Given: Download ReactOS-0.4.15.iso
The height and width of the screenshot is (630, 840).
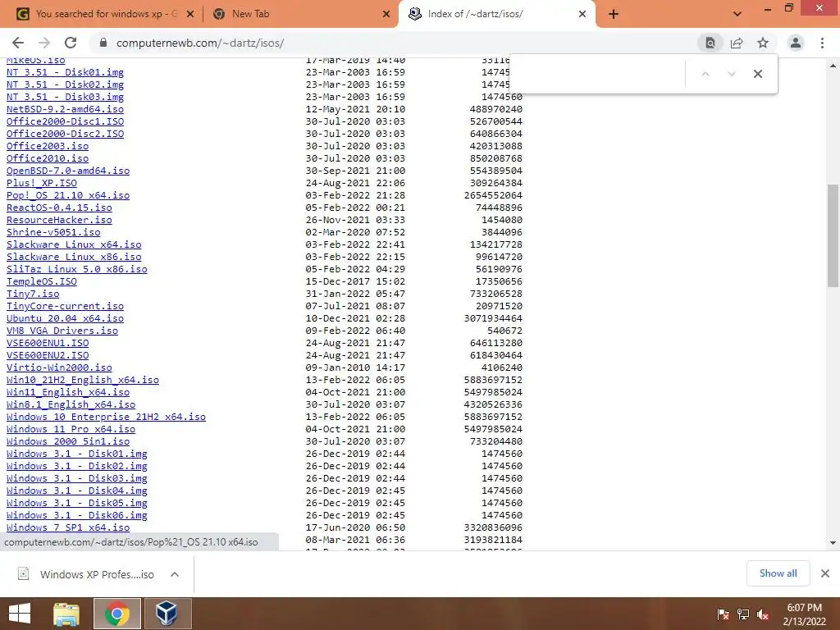Looking at the screenshot, I should coord(59,208).
